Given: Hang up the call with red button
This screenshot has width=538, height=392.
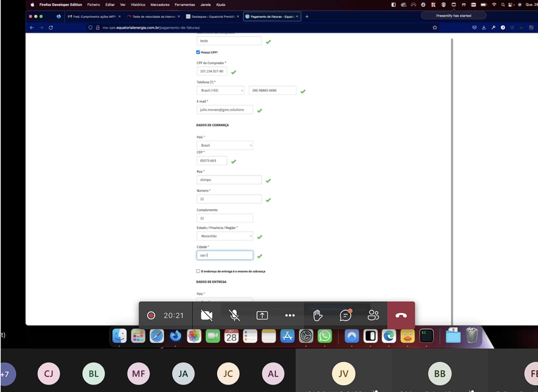Looking at the screenshot, I should point(401,315).
